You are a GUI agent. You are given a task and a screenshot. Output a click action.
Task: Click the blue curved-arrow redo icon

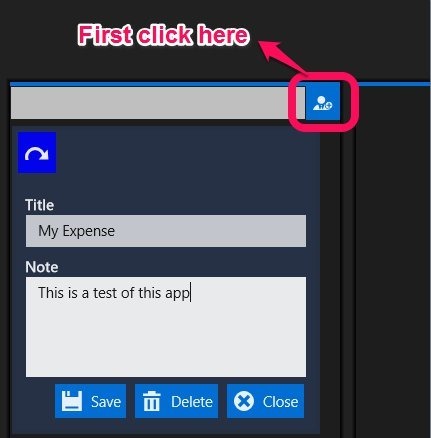[37, 153]
